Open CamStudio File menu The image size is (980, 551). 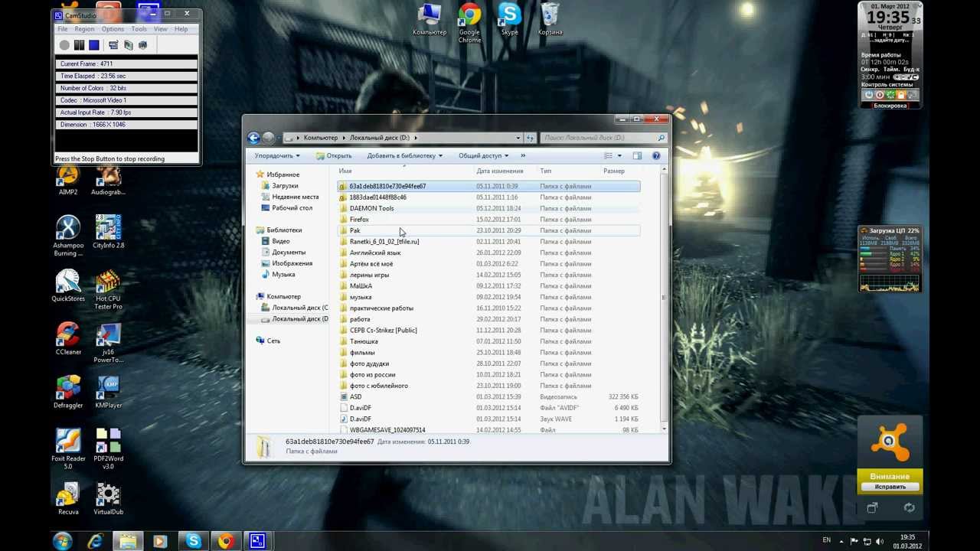pos(63,29)
